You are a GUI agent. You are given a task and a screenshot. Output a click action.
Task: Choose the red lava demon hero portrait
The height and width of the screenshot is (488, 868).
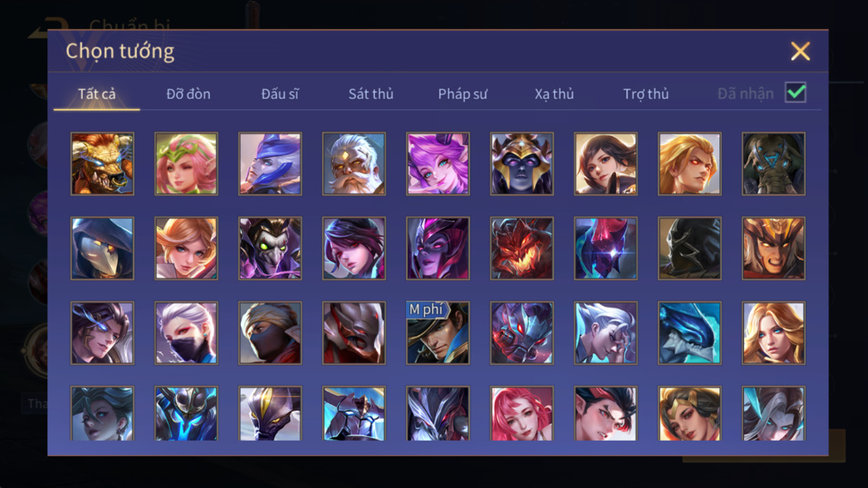tap(521, 248)
